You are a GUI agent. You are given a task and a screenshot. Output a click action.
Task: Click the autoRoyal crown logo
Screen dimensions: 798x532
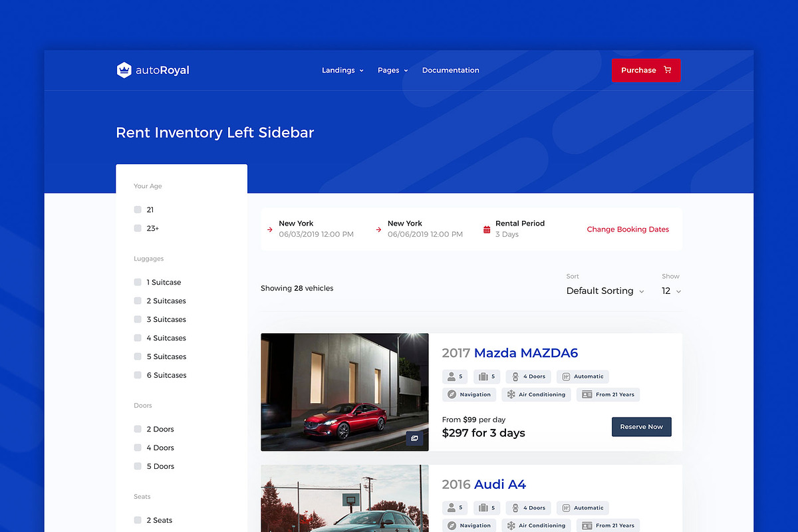point(125,70)
